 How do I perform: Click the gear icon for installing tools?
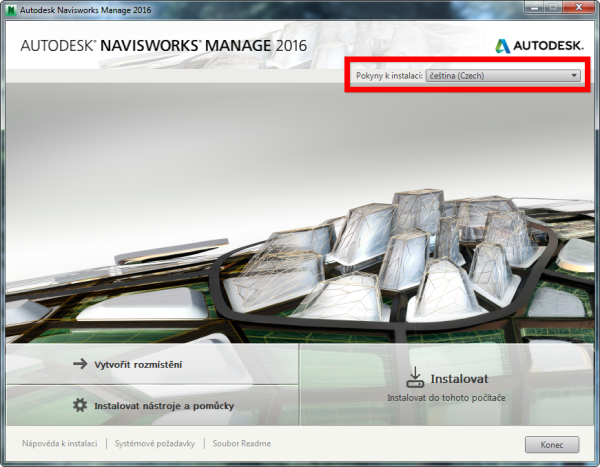pyautogui.click(x=80, y=405)
